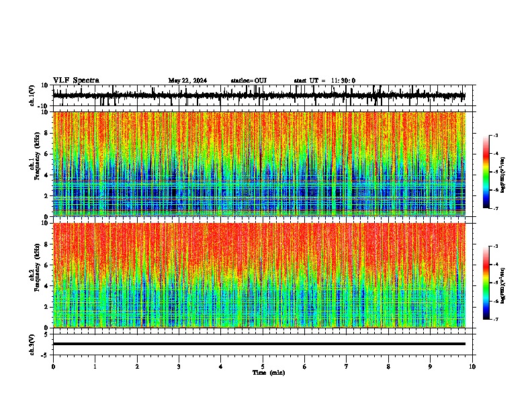Click the "Time (min)" axis title
This screenshot has width=532, height=411.
(x=269, y=373)
